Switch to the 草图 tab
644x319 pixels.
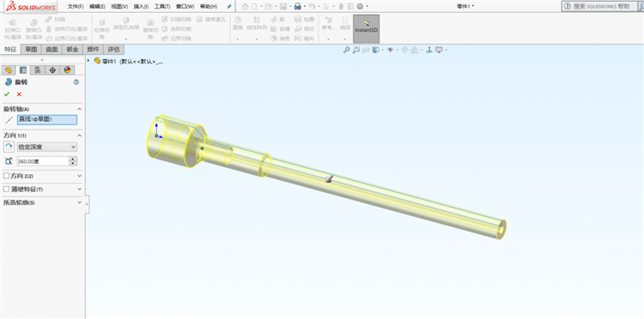click(31, 49)
